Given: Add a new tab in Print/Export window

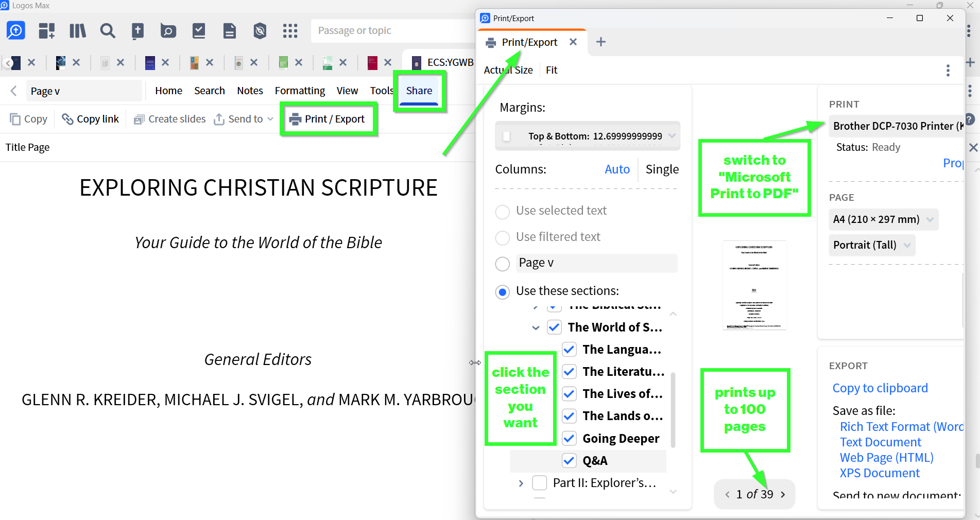Looking at the screenshot, I should tap(601, 42).
